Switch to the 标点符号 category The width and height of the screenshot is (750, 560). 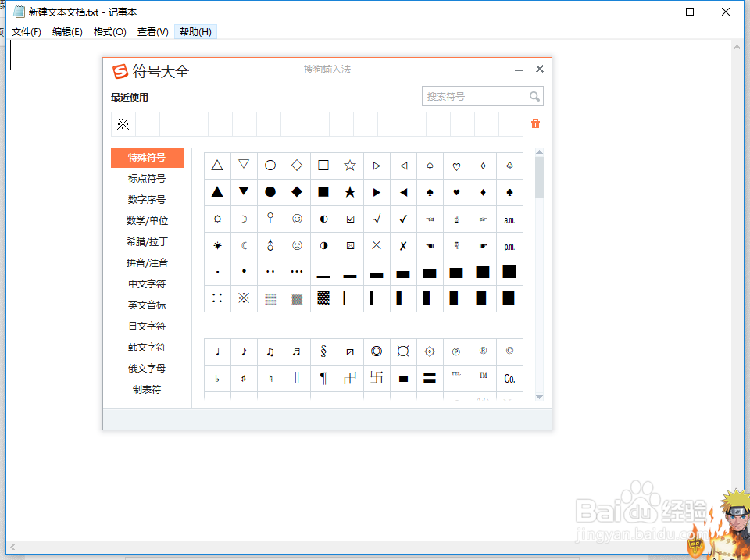coord(147,177)
